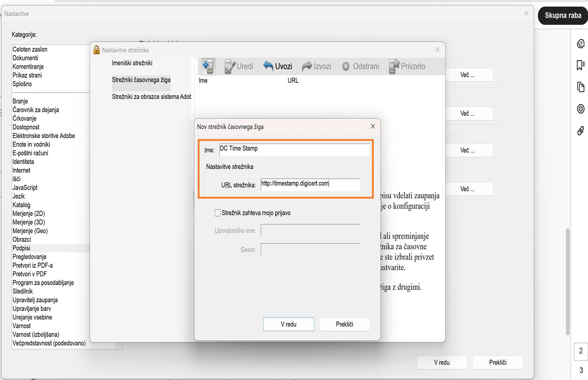This screenshot has height=380, width=588.
Task: Open the page thumbnails icon in right sidebar
Action: point(581,87)
